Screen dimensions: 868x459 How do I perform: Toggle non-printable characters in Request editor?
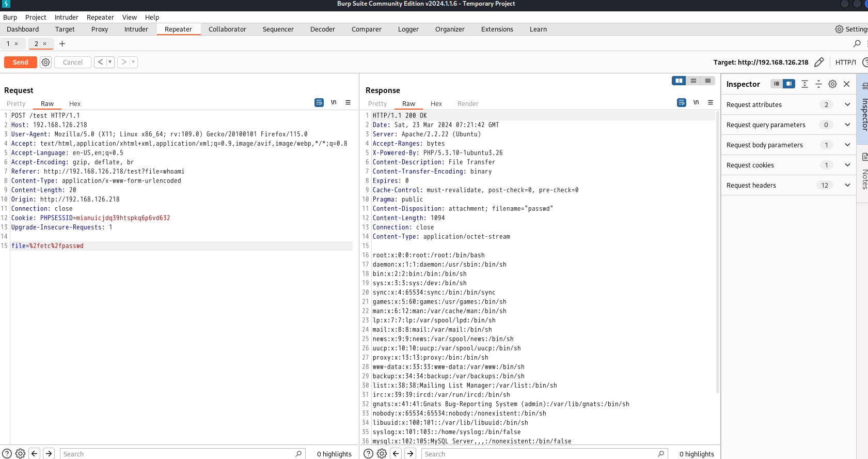click(334, 102)
